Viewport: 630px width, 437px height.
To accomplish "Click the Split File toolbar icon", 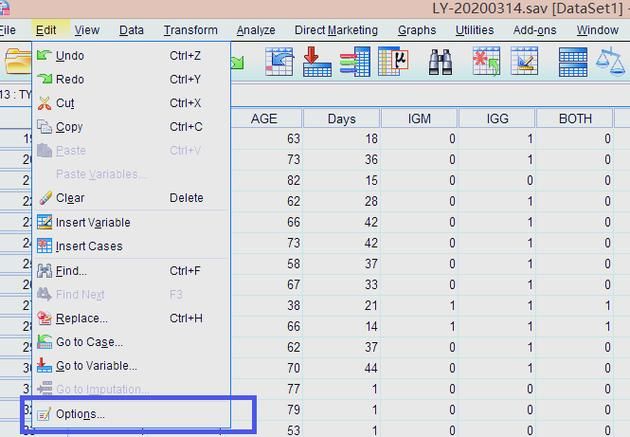I will [573, 62].
